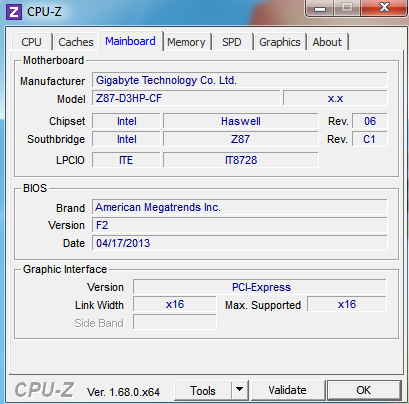409x404 pixels.
Task: Click Southbridge Rev. value C1
Action: [x=370, y=139]
